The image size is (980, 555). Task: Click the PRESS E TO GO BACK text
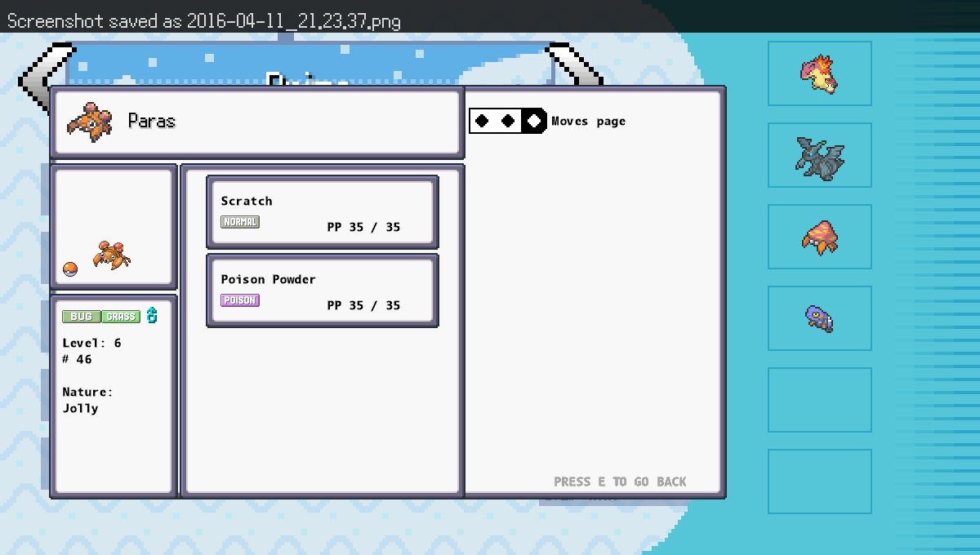[x=620, y=482]
